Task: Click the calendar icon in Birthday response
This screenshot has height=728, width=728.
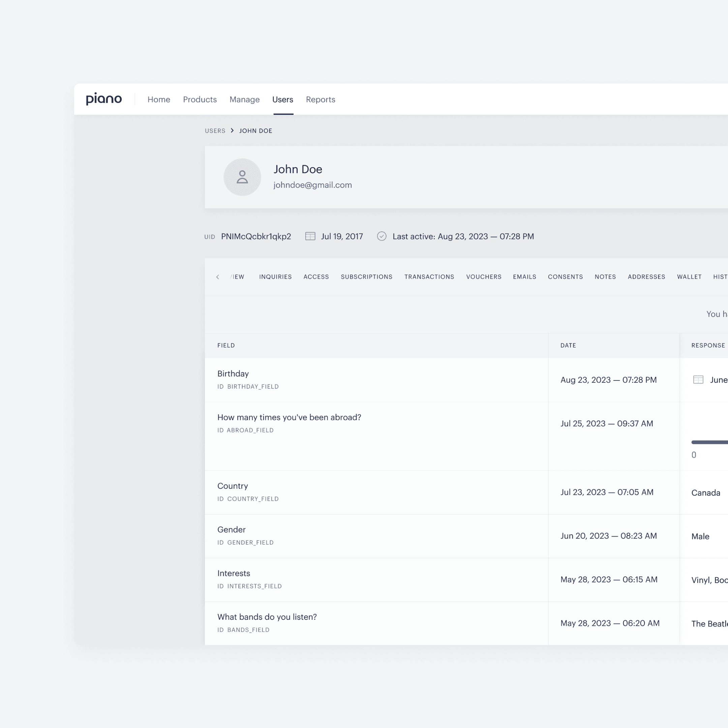Action: (698, 380)
